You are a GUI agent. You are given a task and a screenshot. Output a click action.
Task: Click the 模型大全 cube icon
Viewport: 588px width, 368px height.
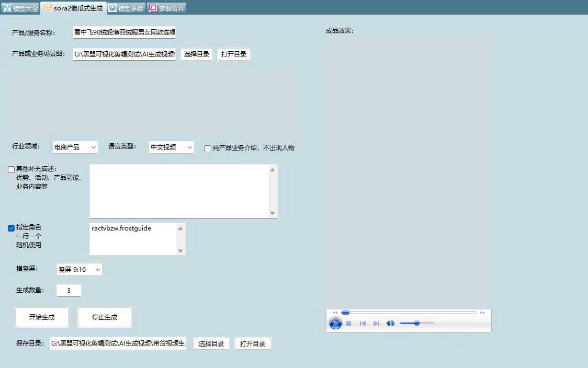point(6,8)
